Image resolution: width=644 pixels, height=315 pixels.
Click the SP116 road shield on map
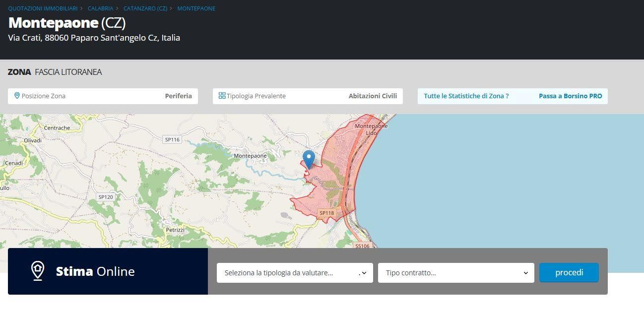[172, 140]
